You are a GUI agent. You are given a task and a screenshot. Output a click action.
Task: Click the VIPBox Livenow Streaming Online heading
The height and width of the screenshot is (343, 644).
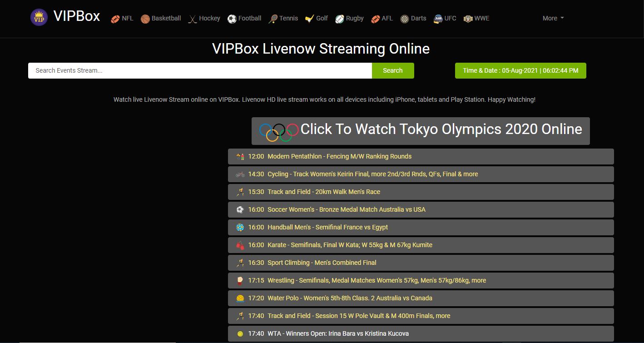[321, 49]
